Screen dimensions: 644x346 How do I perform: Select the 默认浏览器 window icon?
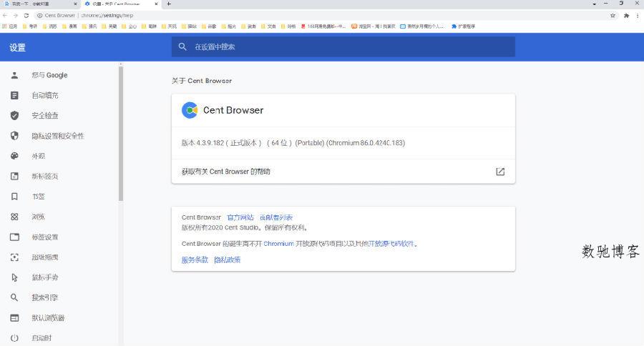14,317
